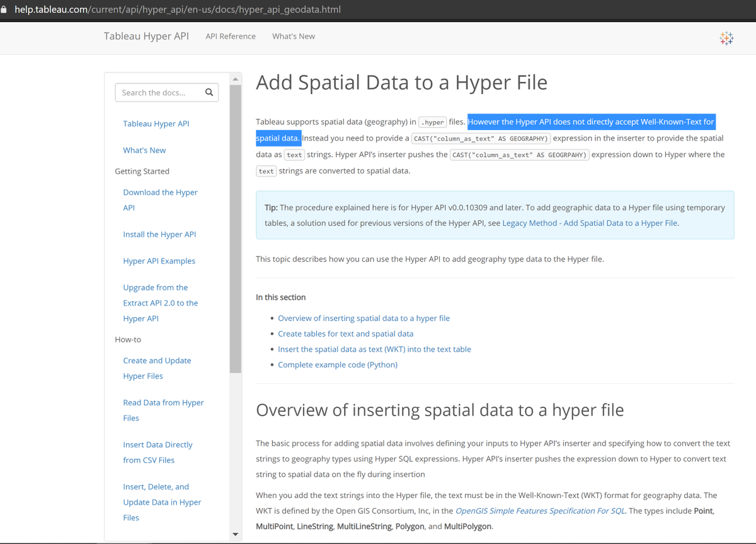The width and height of the screenshot is (756, 544).
Task: Click the sidebar scrollbar thumb
Action: pyautogui.click(x=236, y=229)
